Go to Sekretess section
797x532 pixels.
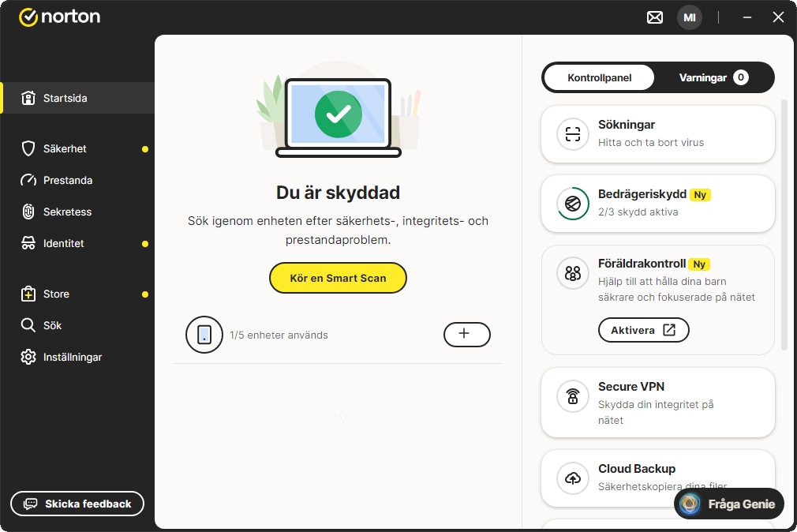click(67, 212)
